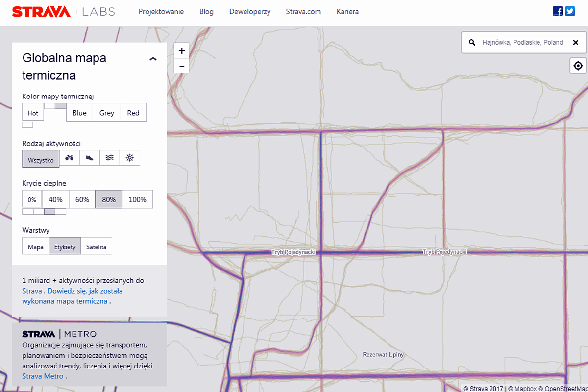Click the © Strava 2017 attribution

pyautogui.click(x=484, y=389)
